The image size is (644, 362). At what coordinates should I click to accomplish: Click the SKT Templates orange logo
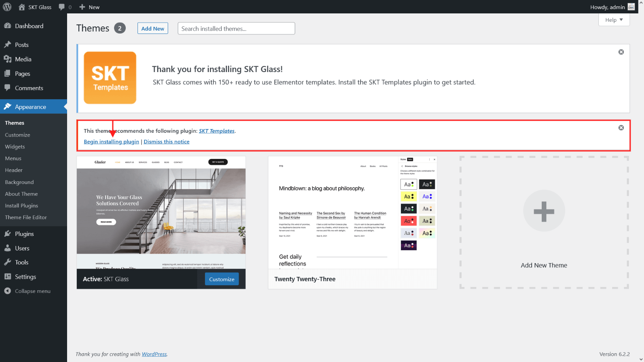coord(110,78)
